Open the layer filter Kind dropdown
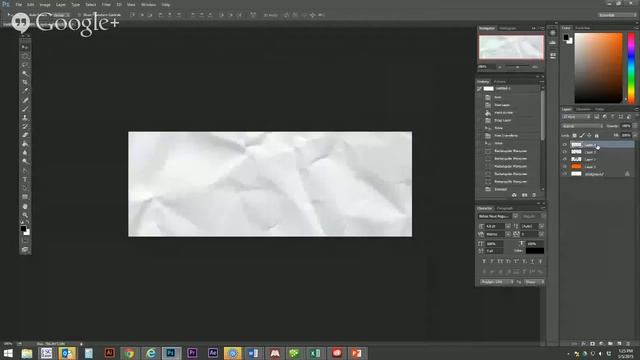 [x=576, y=117]
